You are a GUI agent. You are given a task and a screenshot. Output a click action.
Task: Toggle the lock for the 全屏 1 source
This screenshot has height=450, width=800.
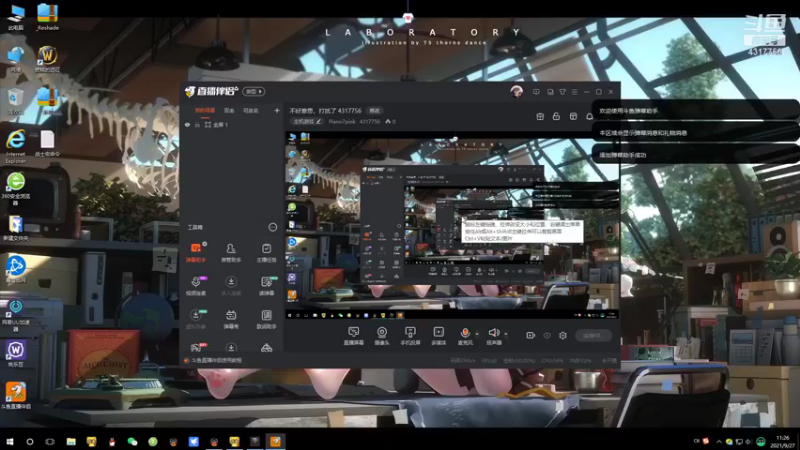point(197,124)
